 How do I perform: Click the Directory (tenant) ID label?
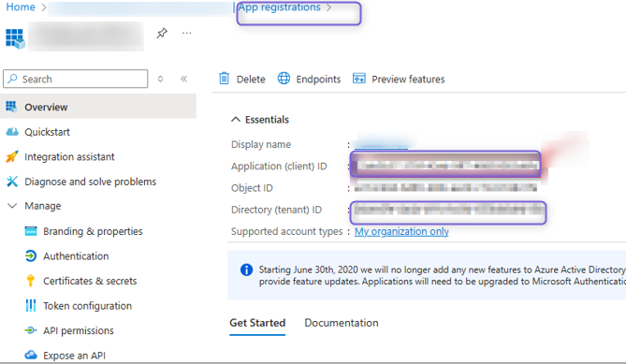click(x=276, y=210)
